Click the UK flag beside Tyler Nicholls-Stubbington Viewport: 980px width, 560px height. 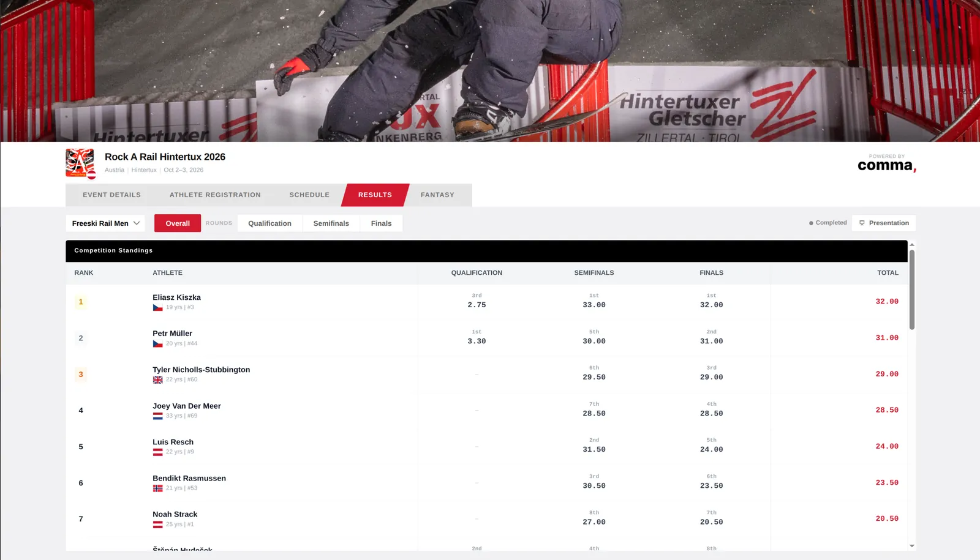(158, 380)
